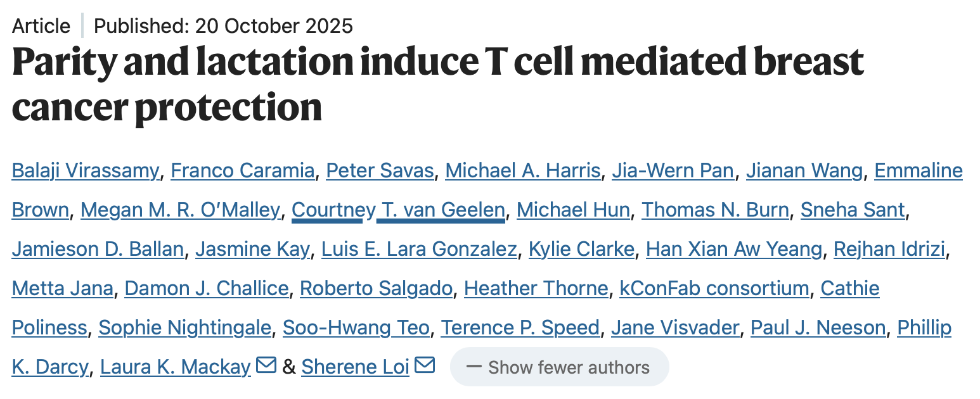
Task: Open Jia-Wern Pan author details
Action: [x=673, y=170]
